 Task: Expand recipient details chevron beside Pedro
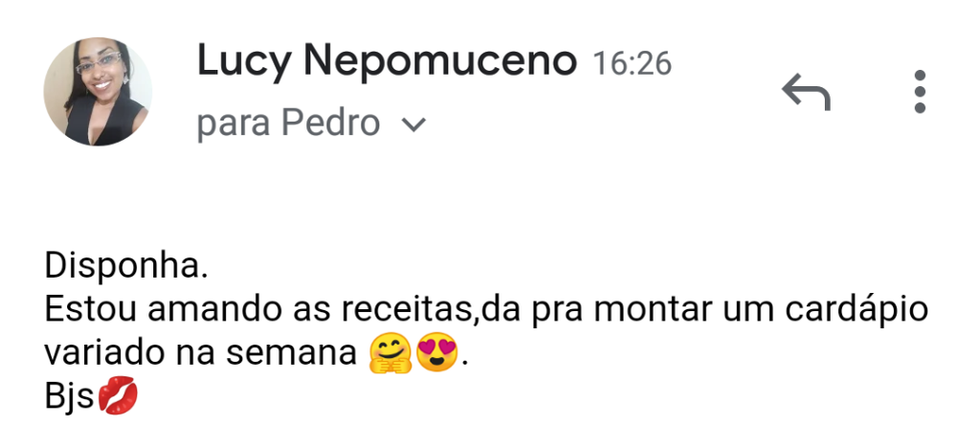(413, 125)
